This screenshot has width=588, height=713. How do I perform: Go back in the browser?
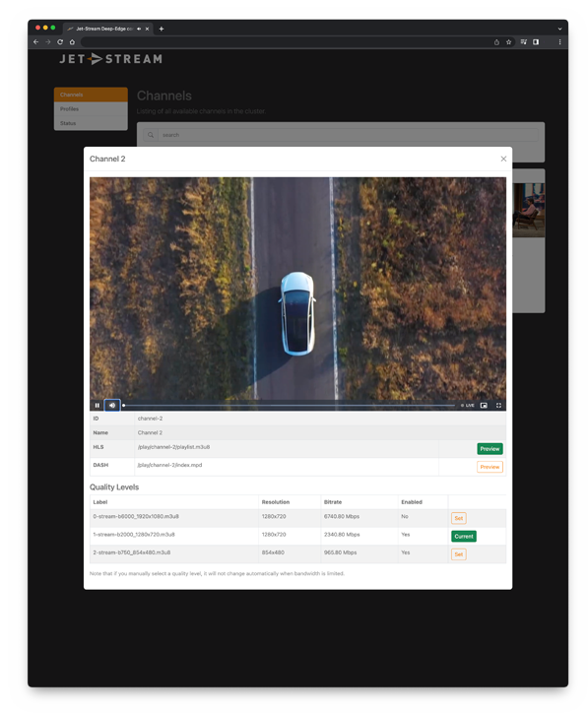(x=35, y=41)
